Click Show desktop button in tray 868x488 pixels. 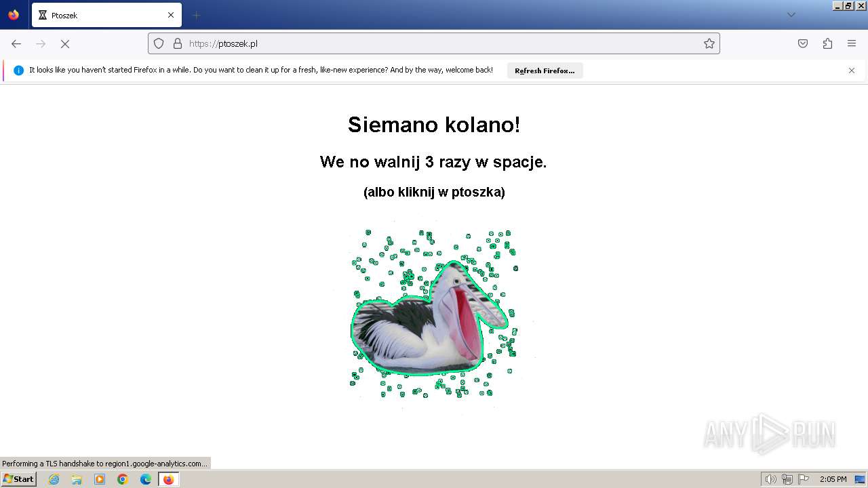pos(860,479)
